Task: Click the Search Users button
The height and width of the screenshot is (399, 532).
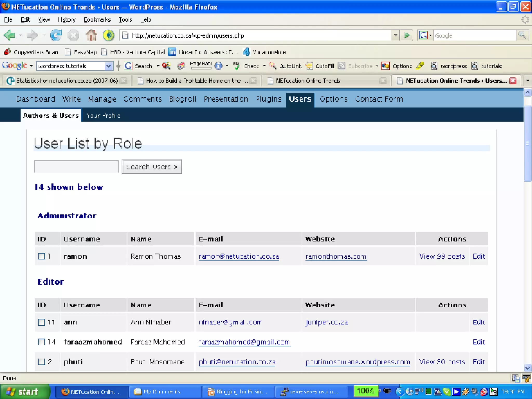Action: 152,167
